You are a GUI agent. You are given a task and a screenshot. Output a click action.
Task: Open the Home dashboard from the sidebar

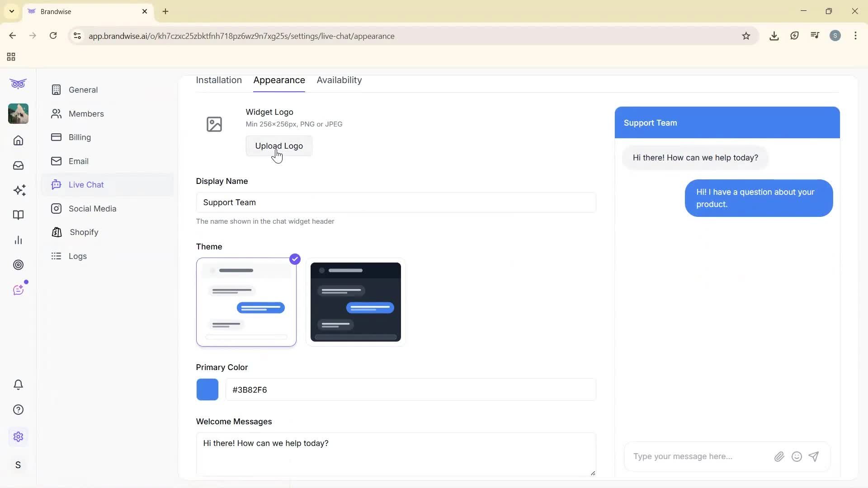[x=18, y=141]
